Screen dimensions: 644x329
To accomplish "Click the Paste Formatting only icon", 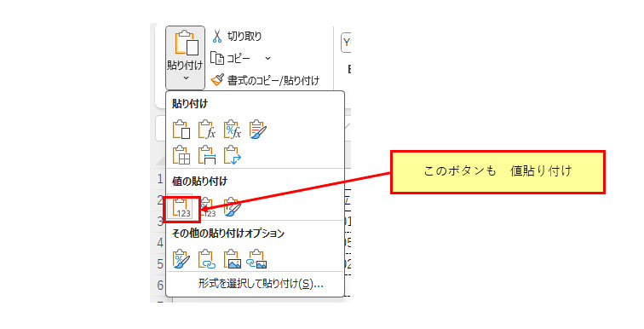I will point(181,260).
